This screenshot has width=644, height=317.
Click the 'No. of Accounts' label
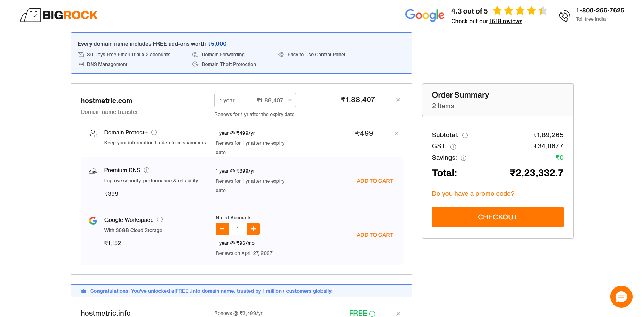233,218
